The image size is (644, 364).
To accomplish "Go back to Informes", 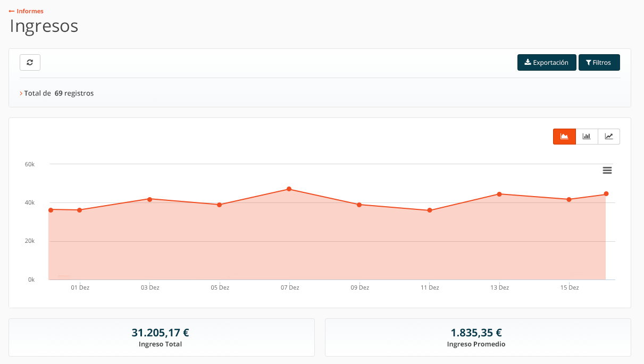I will pos(27,11).
